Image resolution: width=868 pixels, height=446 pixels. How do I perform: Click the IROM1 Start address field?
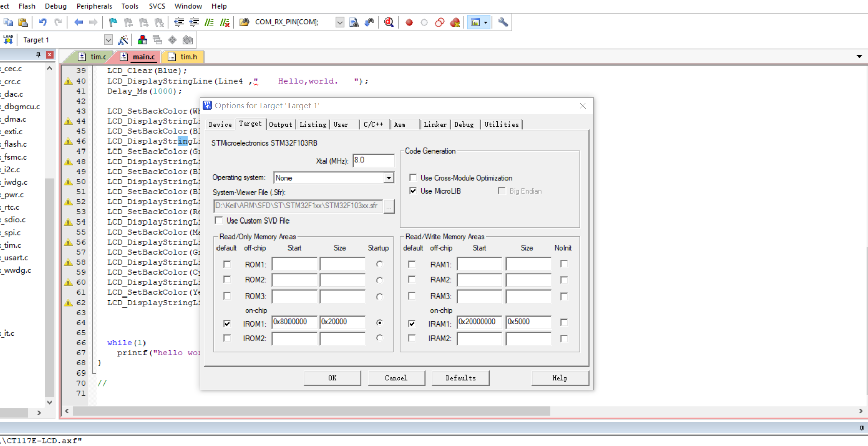[294, 322]
